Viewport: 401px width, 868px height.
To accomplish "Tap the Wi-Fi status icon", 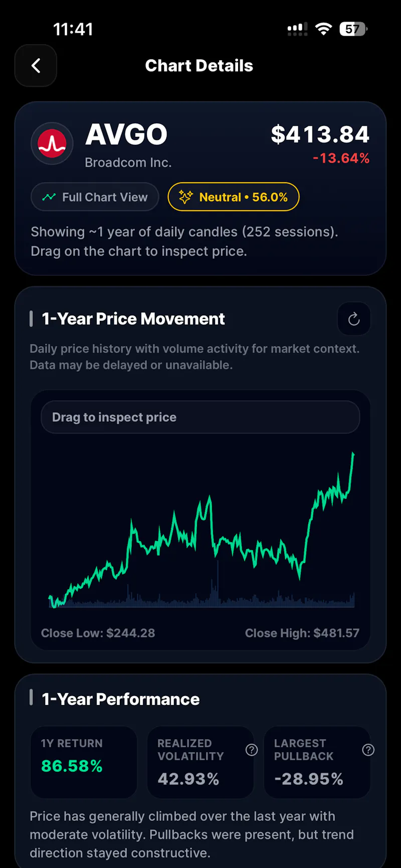I will click(324, 29).
